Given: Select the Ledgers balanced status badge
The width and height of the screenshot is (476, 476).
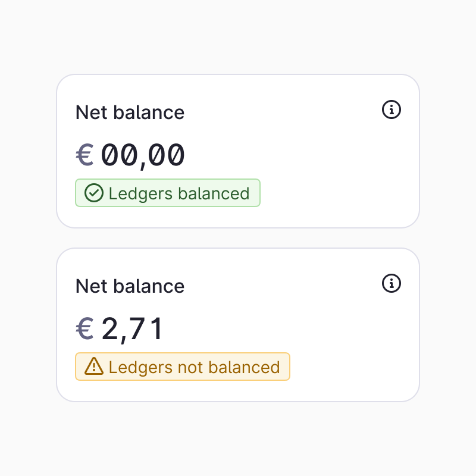Looking at the screenshot, I should click(168, 193).
